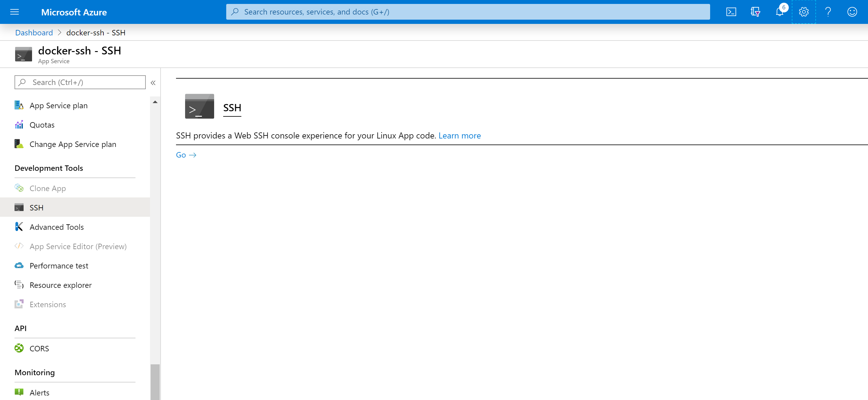The image size is (868, 400).
Task: Open CORS settings icon
Action: coord(20,349)
